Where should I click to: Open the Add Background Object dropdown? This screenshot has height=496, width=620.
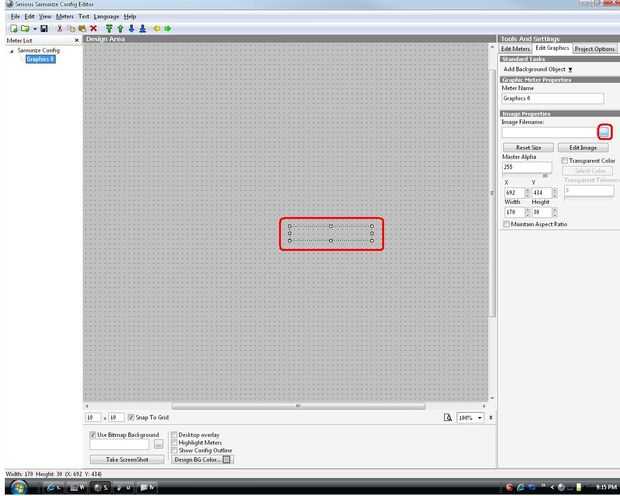point(538,69)
